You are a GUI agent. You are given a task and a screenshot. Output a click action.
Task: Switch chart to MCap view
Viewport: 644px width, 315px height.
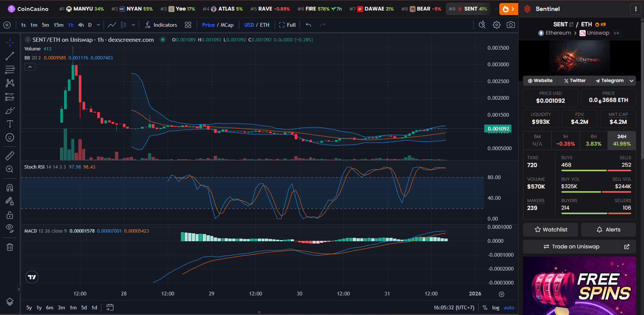(227, 25)
